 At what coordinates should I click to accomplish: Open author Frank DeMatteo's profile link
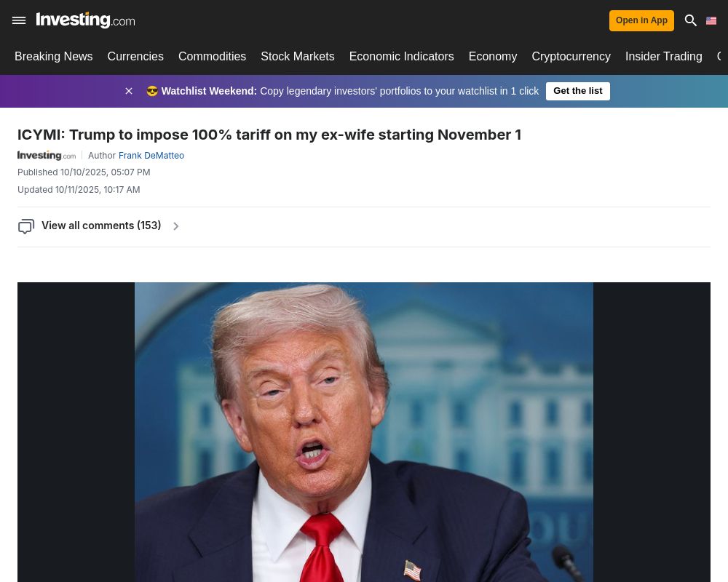click(151, 156)
